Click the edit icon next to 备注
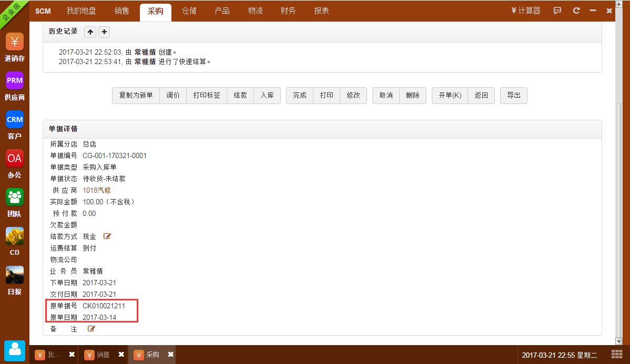 tap(92, 329)
